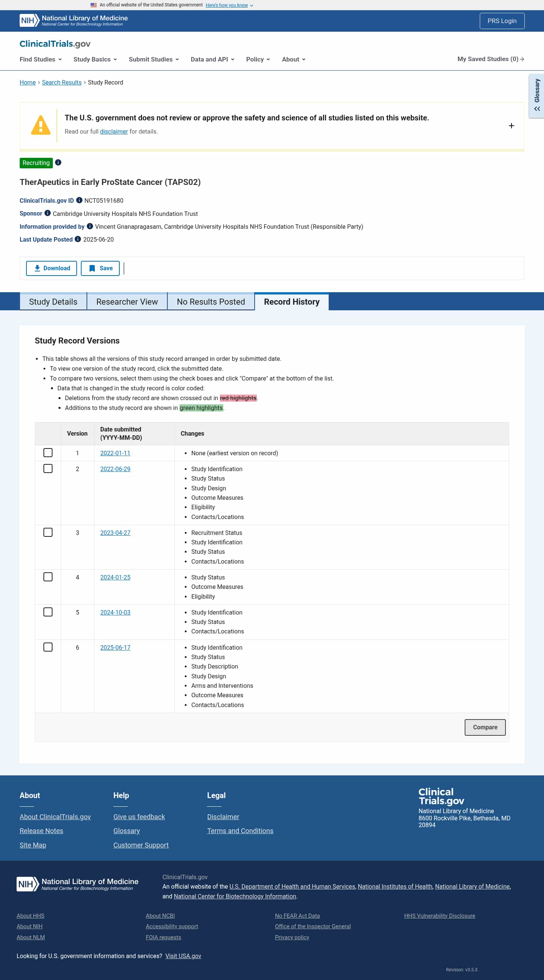Open About ClinicalTrials.gov footer link

pyautogui.click(x=55, y=817)
